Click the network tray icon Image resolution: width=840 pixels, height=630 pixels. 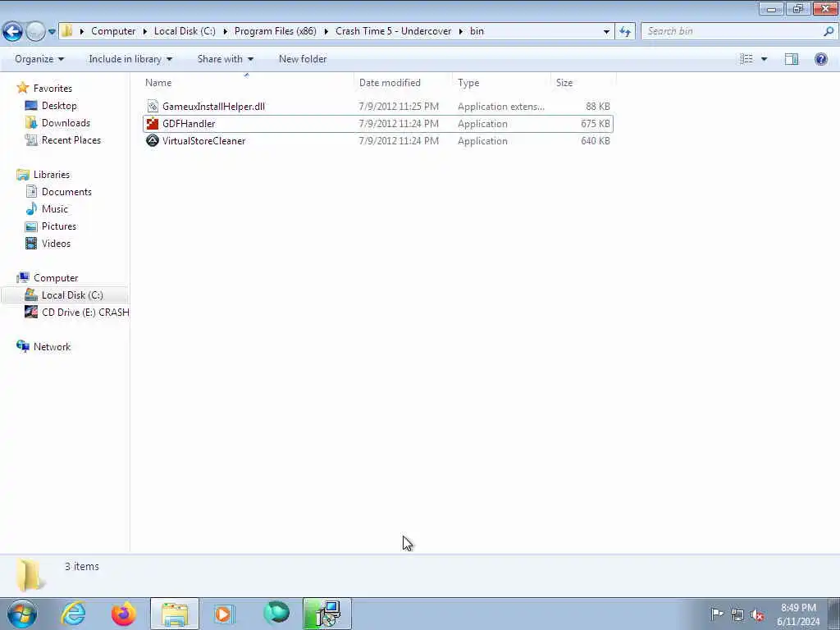tap(737, 615)
